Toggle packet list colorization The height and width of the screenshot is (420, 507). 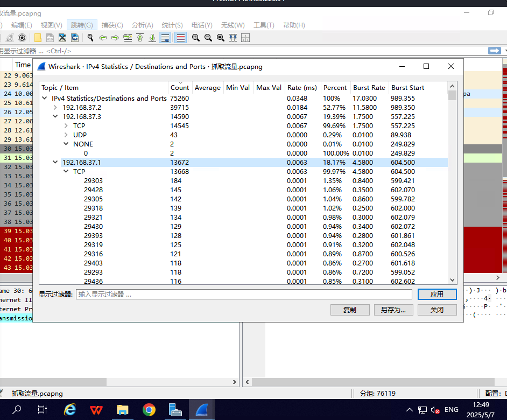(180, 38)
